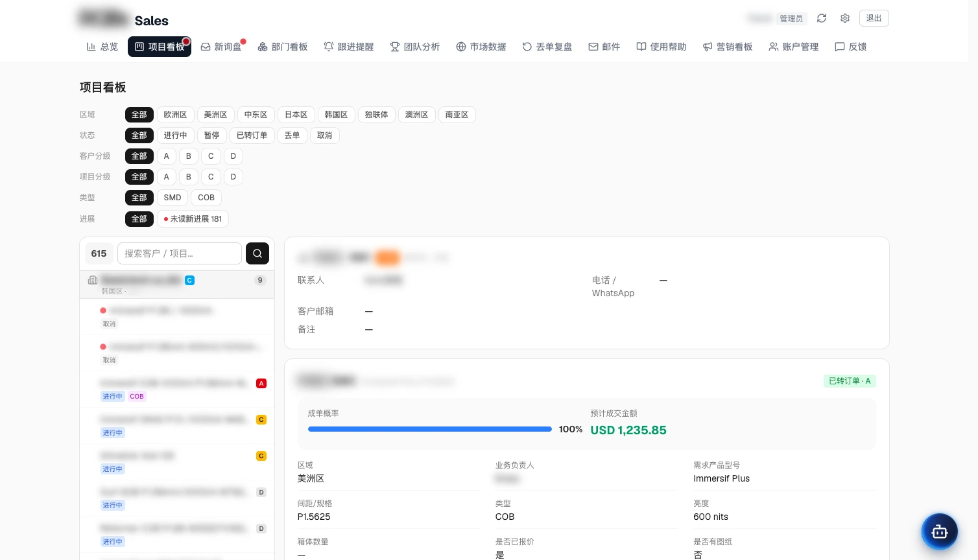The width and height of the screenshot is (978, 560).
Task: Open settings via the gear icon
Action: pyautogui.click(x=845, y=18)
